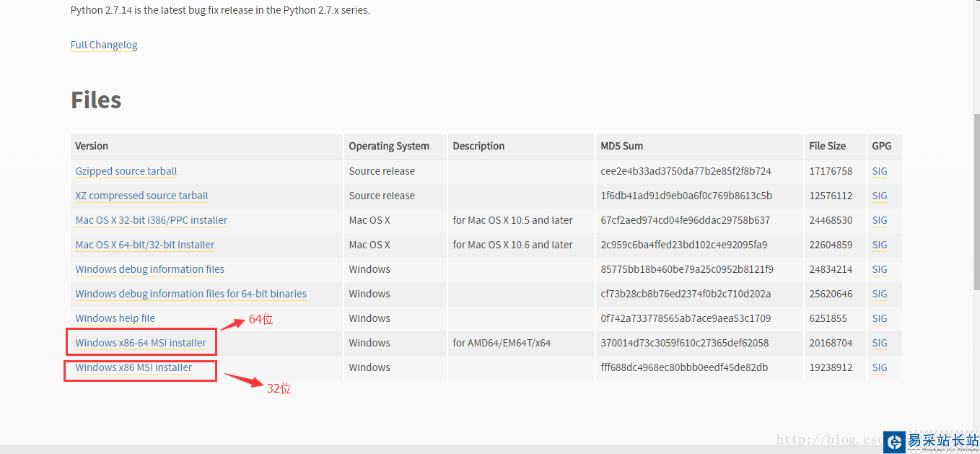Select Mac OS X 64-bit/32-bit installer link
The image size is (980, 454).
pyautogui.click(x=145, y=245)
